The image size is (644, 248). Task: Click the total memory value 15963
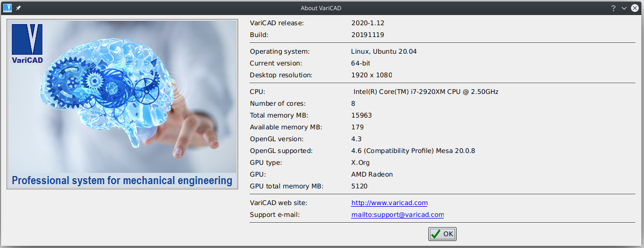[x=361, y=115]
